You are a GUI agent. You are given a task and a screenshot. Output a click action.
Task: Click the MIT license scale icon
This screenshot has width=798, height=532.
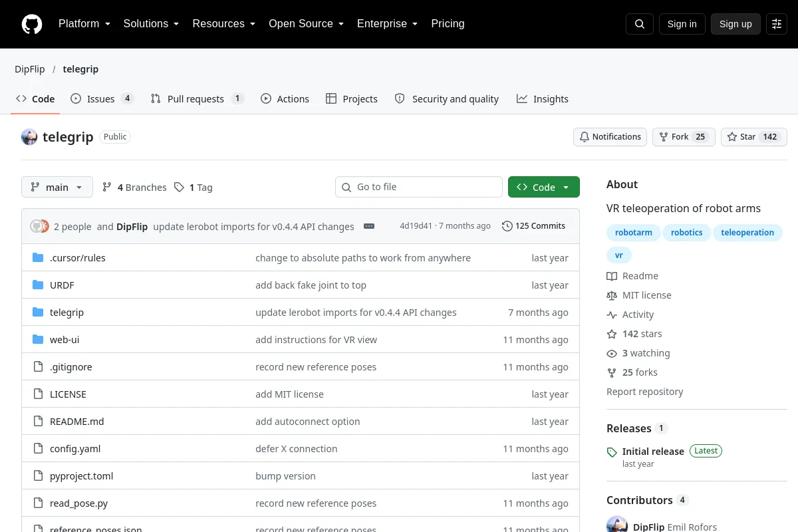[x=612, y=295]
